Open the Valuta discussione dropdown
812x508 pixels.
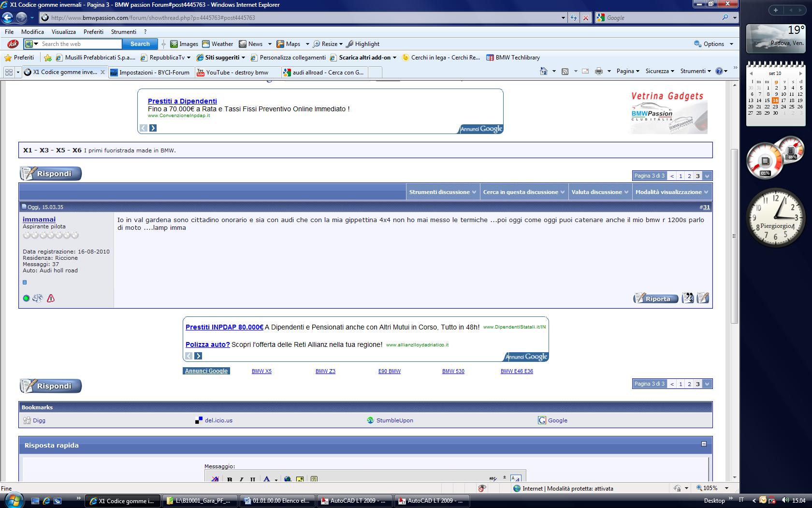coord(600,192)
